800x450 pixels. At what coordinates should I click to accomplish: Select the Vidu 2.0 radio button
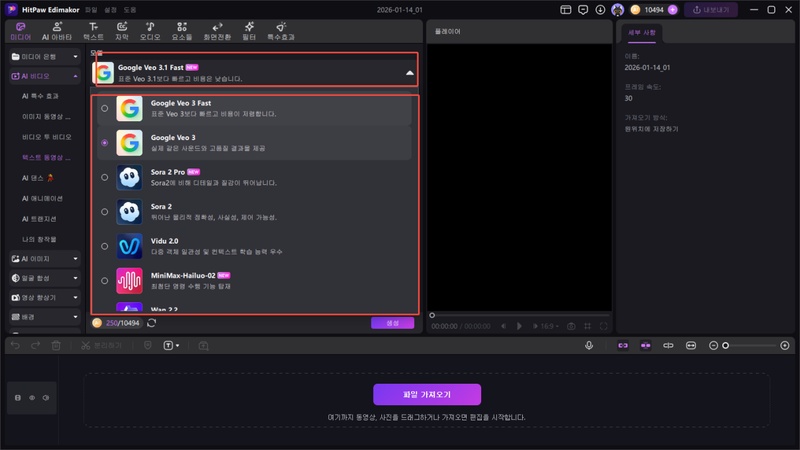pos(105,246)
